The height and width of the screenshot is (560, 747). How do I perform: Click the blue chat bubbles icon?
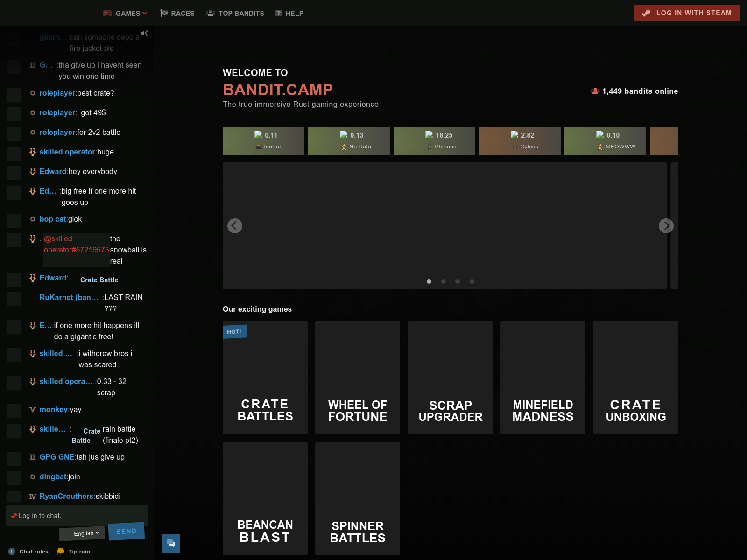pyautogui.click(x=171, y=543)
